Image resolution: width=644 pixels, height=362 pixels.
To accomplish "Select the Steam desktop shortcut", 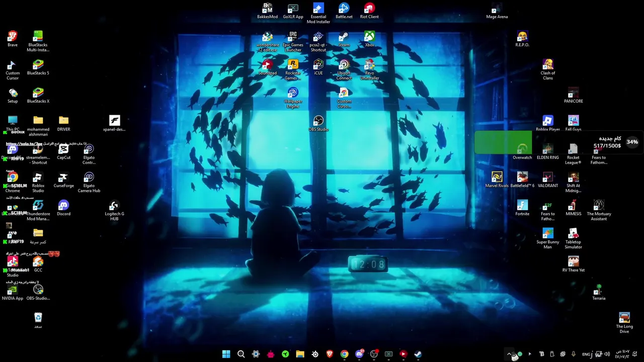I will (x=344, y=39).
